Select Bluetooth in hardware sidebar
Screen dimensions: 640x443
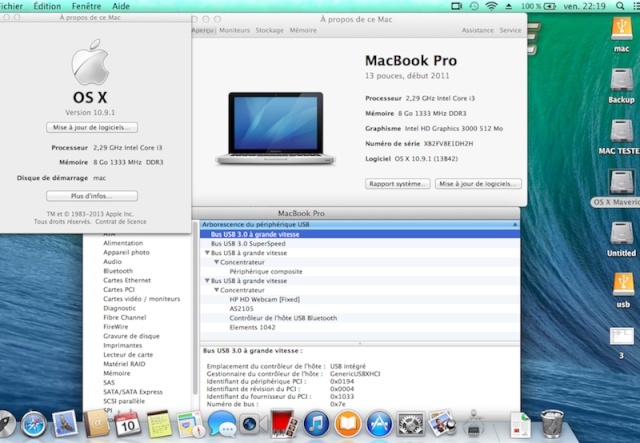click(x=118, y=271)
